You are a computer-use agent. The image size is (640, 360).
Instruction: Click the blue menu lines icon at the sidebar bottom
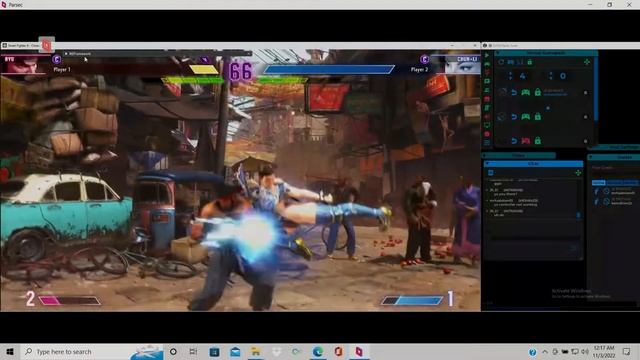(487, 142)
